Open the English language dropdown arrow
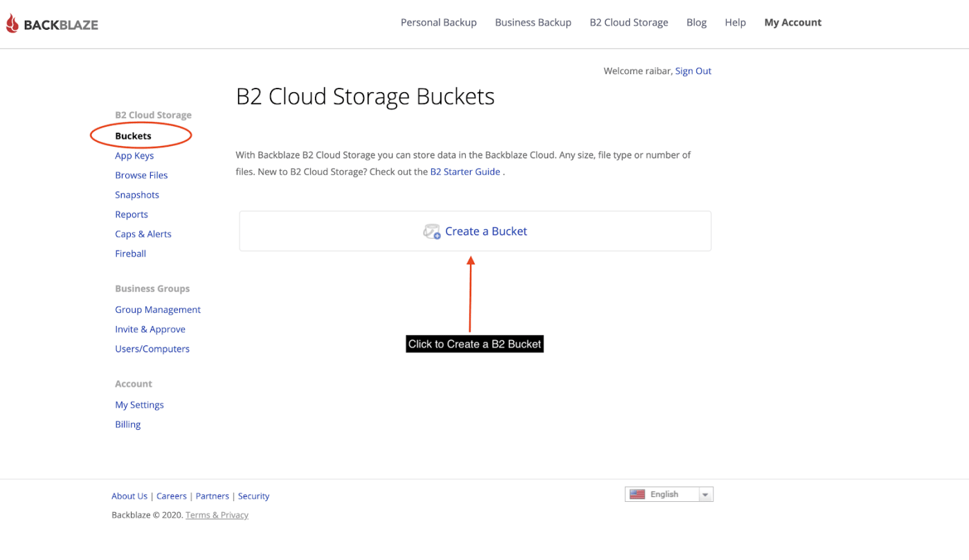Viewport: 969px width, 560px height. pos(706,494)
